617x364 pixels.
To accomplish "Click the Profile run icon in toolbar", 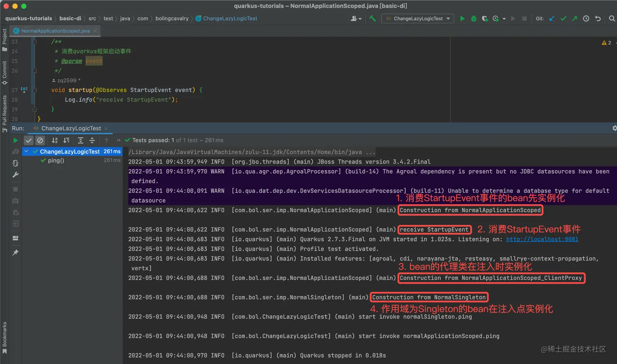I will [x=496, y=18].
